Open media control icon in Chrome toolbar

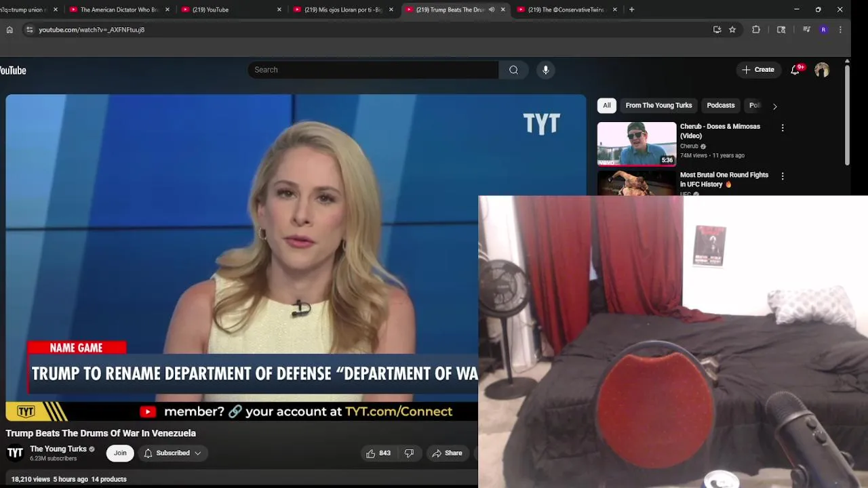pos(806,30)
